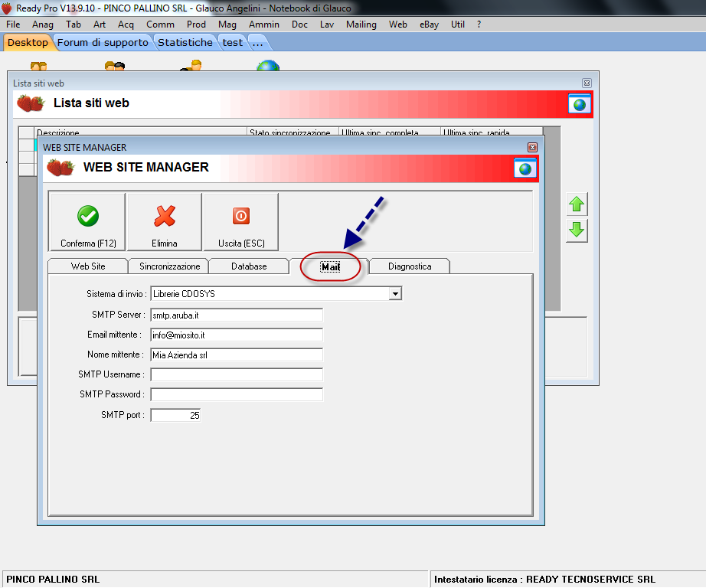The width and height of the screenshot is (706, 588).
Task: Open the Mag menu
Action: point(227,24)
